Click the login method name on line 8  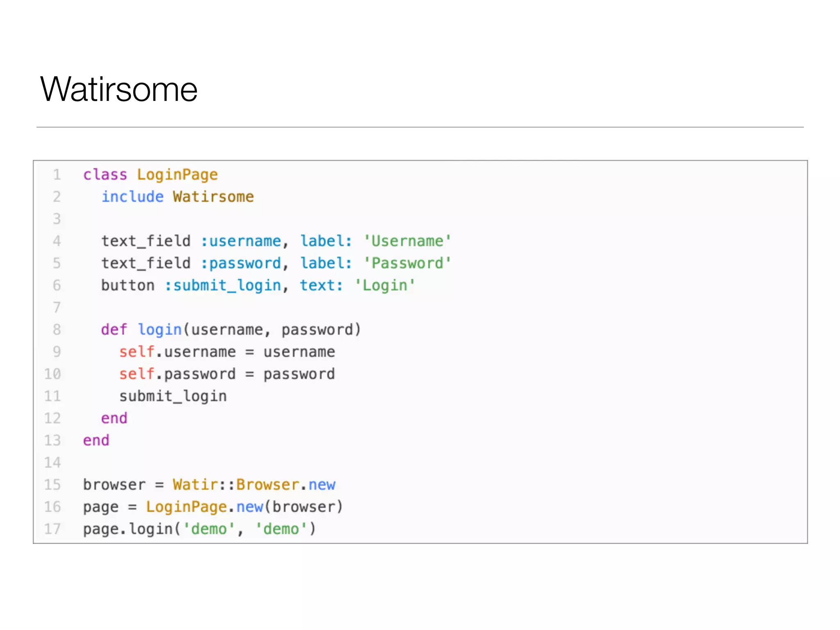click(x=160, y=330)
